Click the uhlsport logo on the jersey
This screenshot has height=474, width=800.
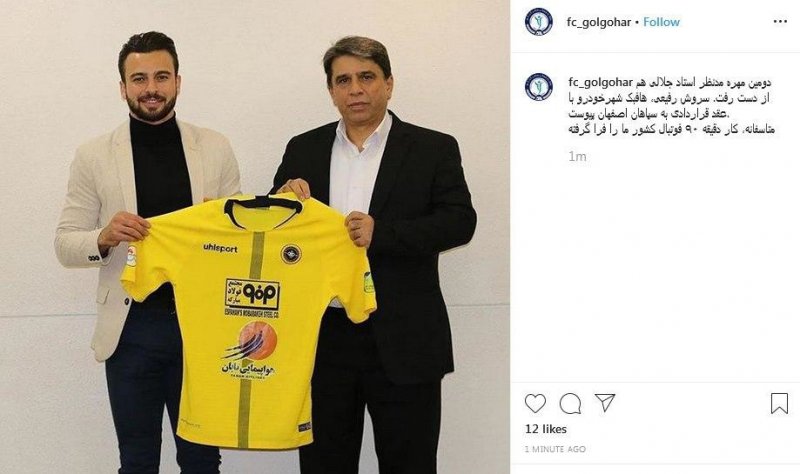[220, 248]
